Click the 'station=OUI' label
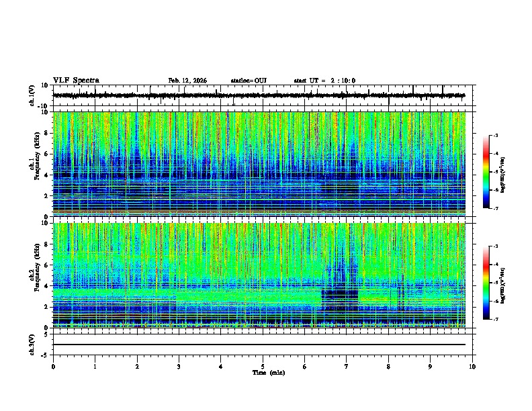 tap(249, 81)
